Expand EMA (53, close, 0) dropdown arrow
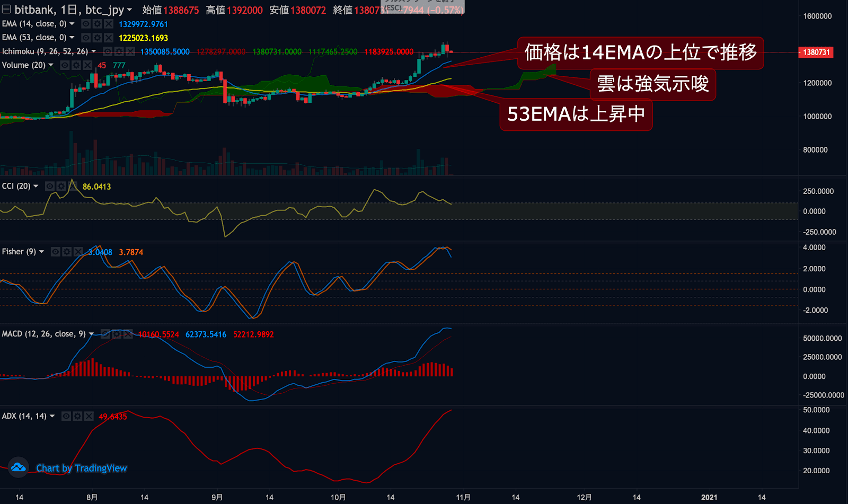 coord(72,38)
